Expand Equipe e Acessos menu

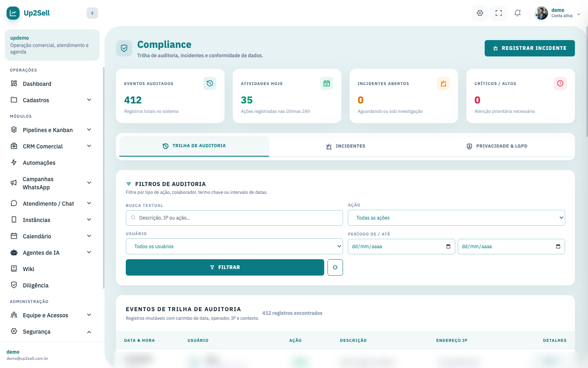tap(52, 315)
